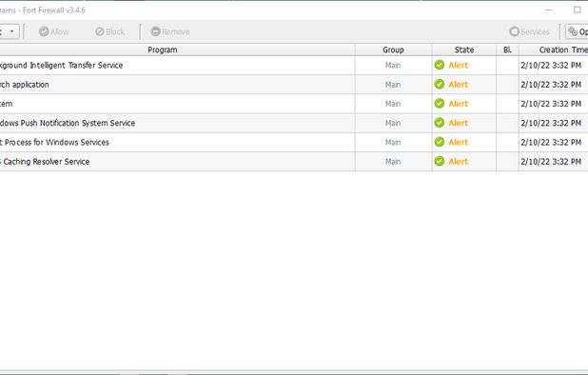The height and width of the screenshot is (375, 588).
Task: Click the Block toolbar button
Action: 109,31
